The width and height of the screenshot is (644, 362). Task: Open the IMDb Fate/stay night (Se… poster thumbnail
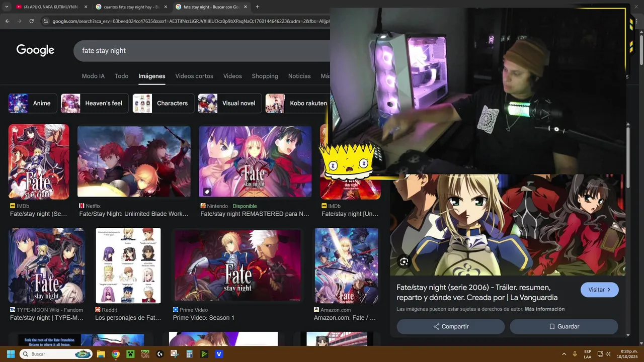[39, 162]
